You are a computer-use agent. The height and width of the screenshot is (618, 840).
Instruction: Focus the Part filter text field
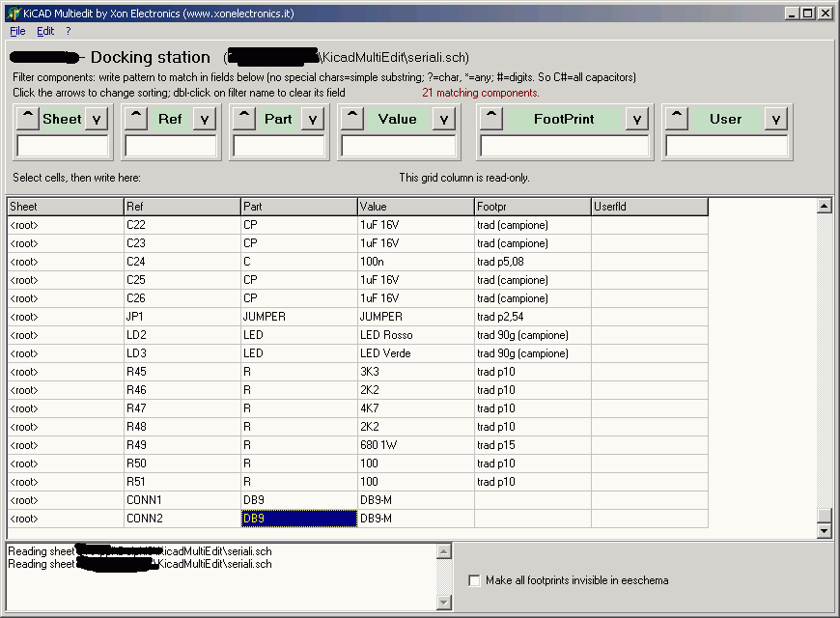(x=279, y=146)
